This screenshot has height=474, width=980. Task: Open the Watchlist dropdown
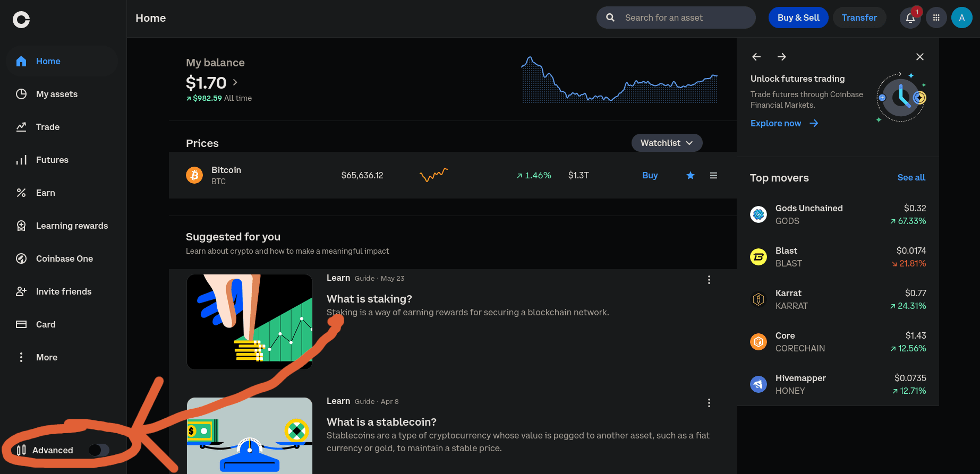pos(667,143)
